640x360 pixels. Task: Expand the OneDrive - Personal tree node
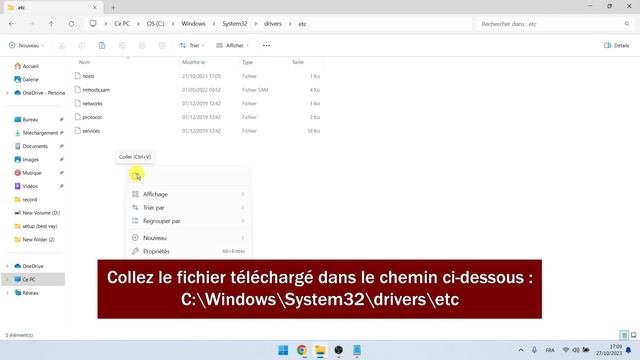(x=7, y=93)
